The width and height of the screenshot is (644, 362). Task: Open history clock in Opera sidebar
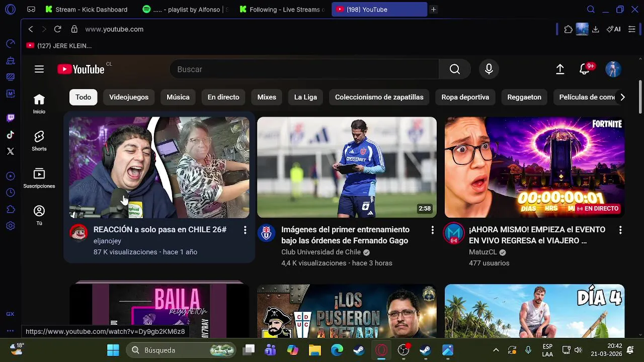11,193
